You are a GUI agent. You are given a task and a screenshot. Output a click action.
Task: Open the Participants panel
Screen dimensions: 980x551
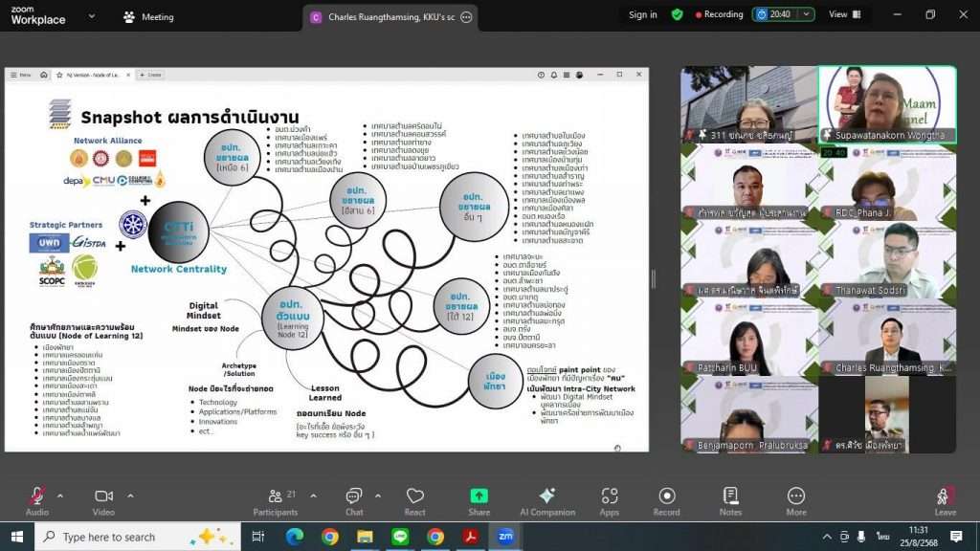click(x=276, y=501)
